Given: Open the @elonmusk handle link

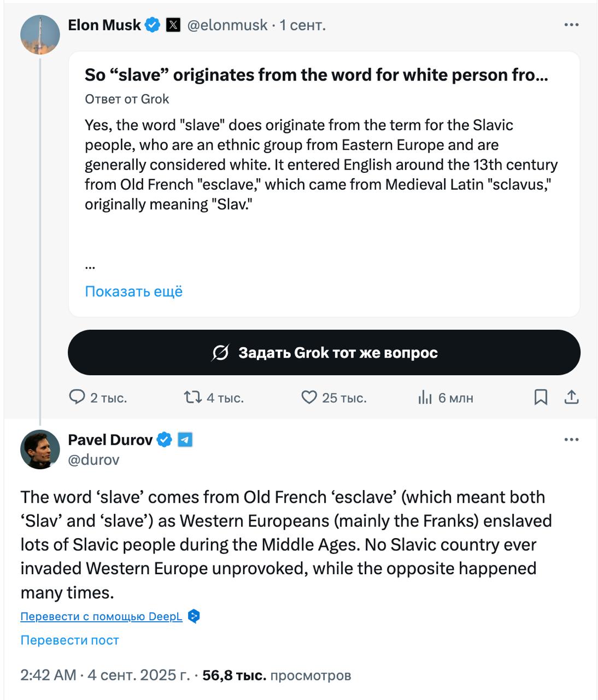Looking at the screenshot, I should [227, 25].
